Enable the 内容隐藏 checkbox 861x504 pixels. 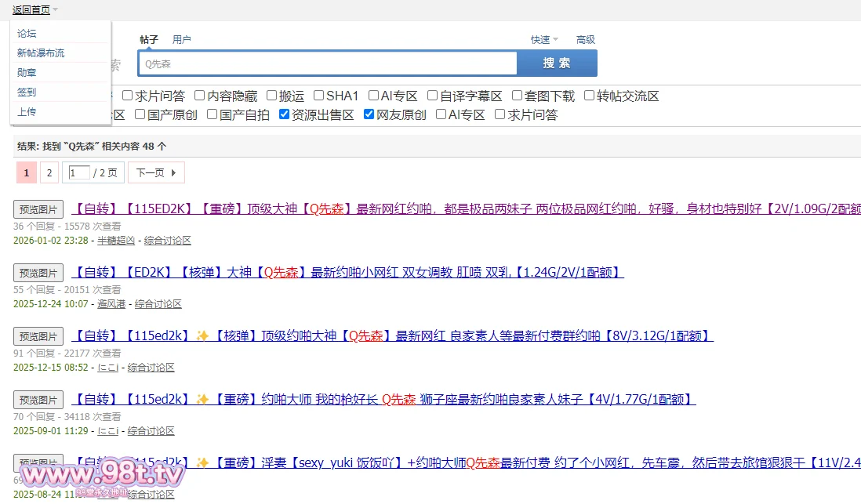tap(200, 96)
